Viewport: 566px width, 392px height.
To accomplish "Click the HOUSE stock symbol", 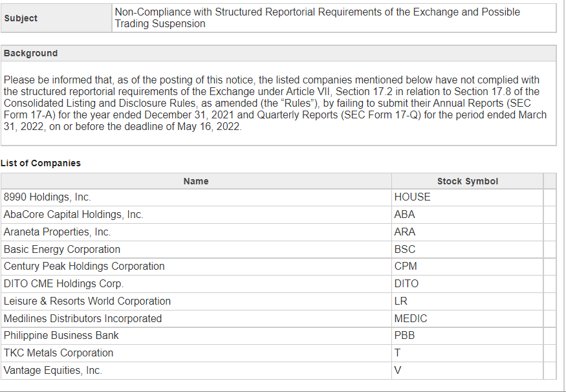I will (x=412, y=197).
